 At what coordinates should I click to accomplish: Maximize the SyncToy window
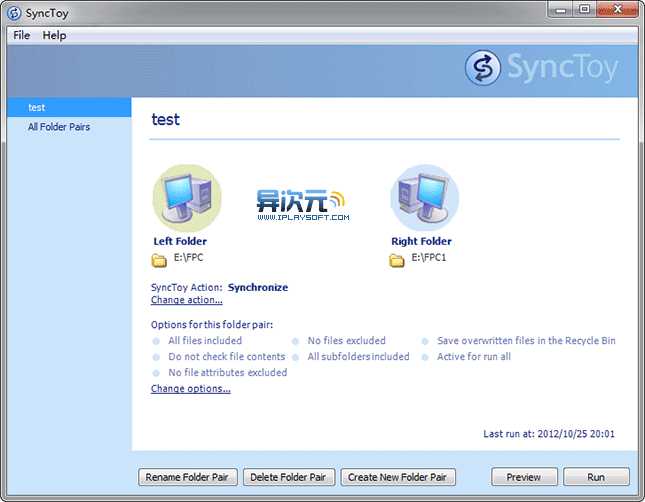(585, 9)
